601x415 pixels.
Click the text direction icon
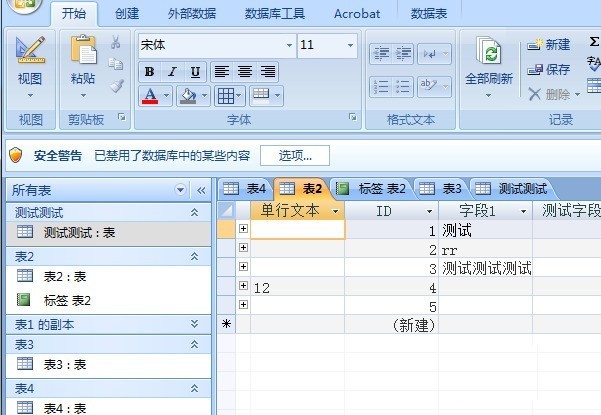(430, 54)
